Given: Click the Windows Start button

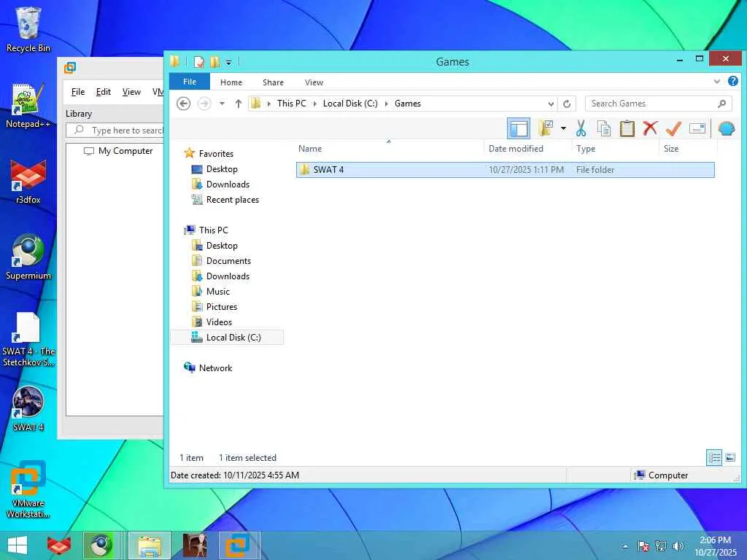Looking at the screenshot, I should click(x=18, y=545).
